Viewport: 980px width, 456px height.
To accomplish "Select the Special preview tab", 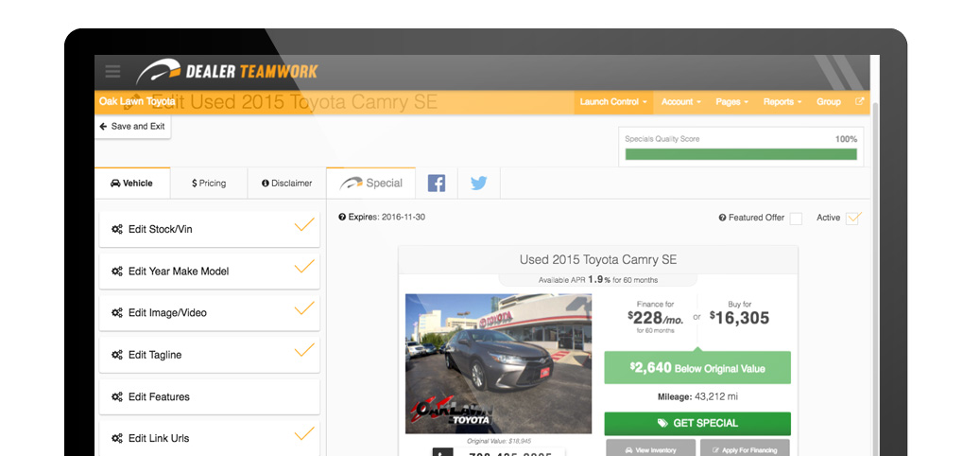I will [371, 184].
